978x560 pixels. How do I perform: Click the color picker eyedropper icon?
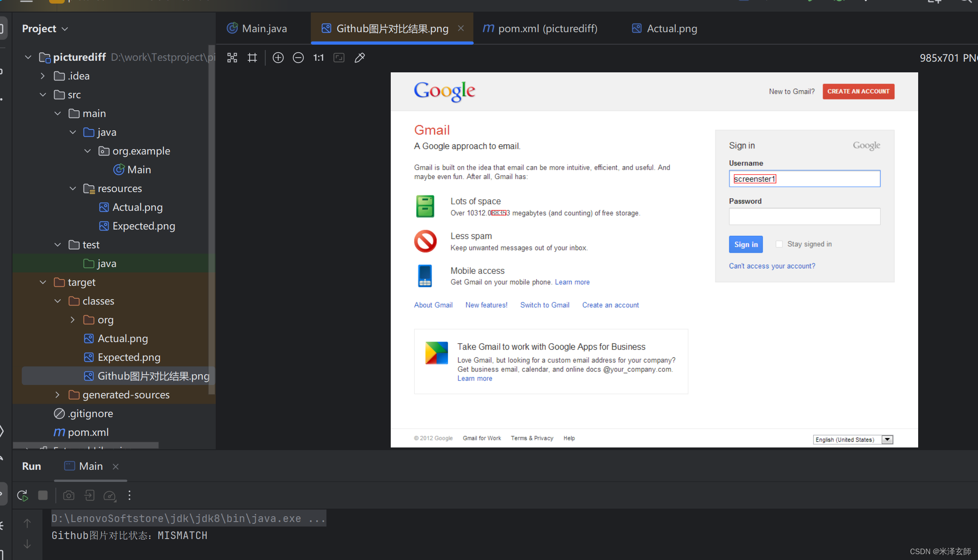pyautogui.click(x=359, y=58)
